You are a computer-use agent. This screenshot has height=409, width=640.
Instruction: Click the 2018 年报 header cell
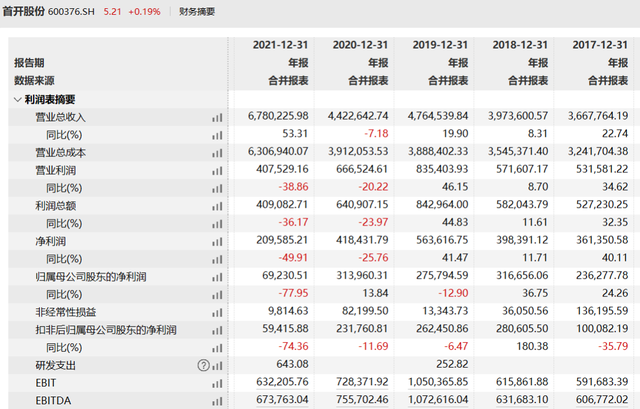pos(538,63)
